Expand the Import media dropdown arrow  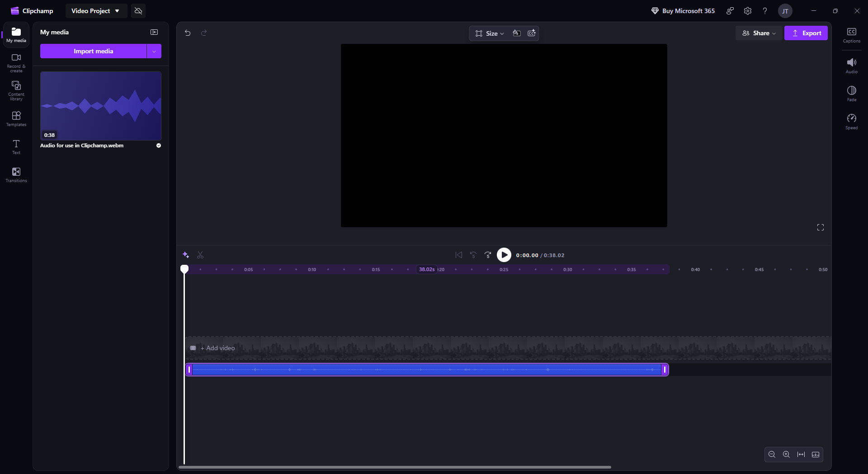click(154, 51)
